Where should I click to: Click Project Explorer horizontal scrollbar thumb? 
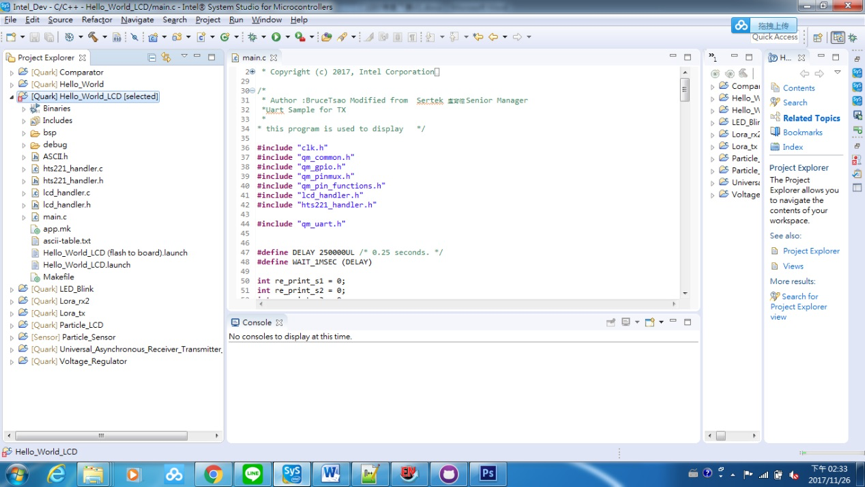(x=101, y=436)
